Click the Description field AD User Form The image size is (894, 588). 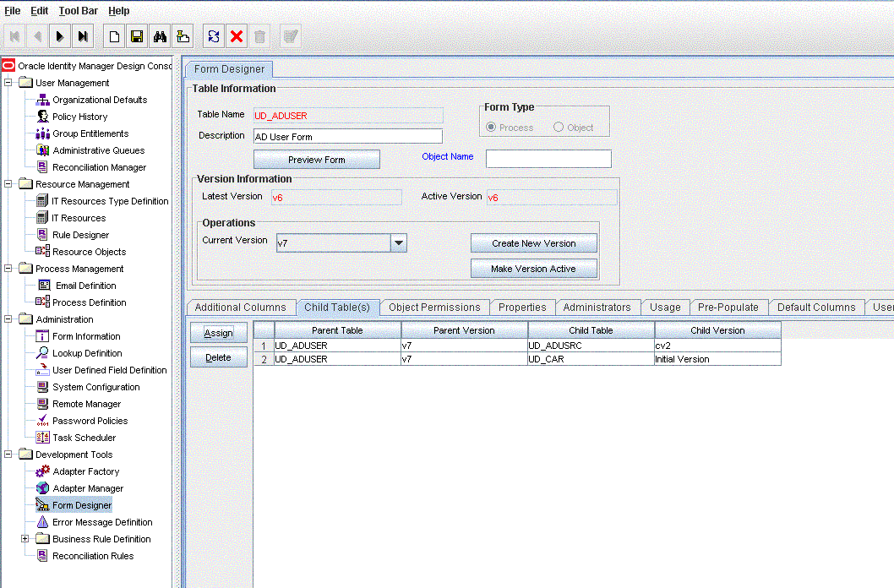pyautogui.click(x=348, y=136)
